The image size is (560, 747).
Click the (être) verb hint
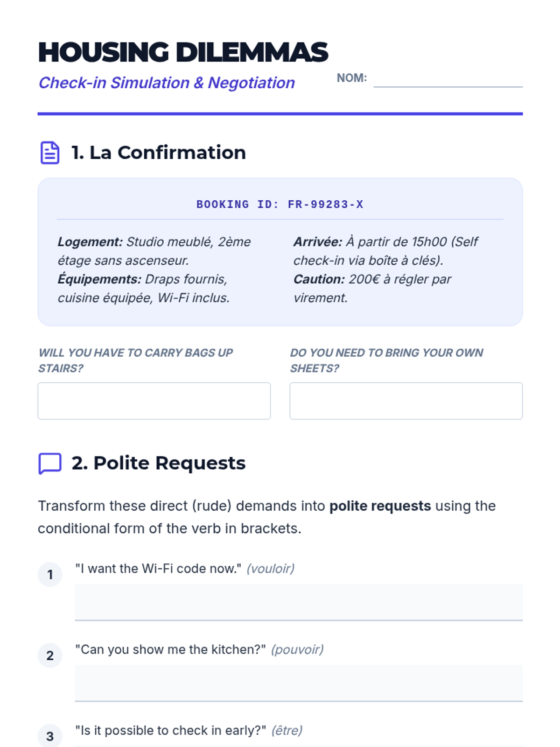287,730
